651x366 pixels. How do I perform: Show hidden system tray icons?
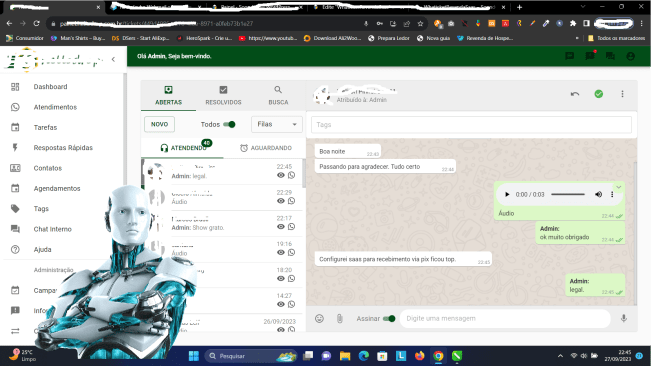click(x=560, y=356)
